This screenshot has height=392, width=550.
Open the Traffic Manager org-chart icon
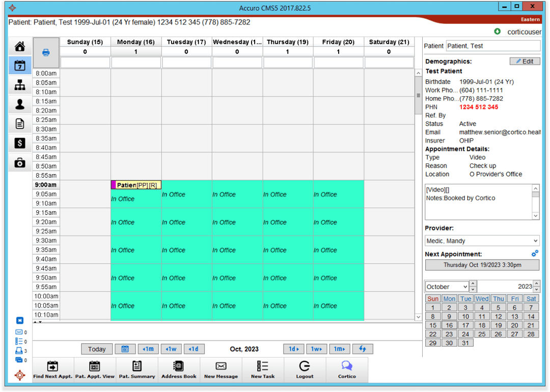point(19,85)
